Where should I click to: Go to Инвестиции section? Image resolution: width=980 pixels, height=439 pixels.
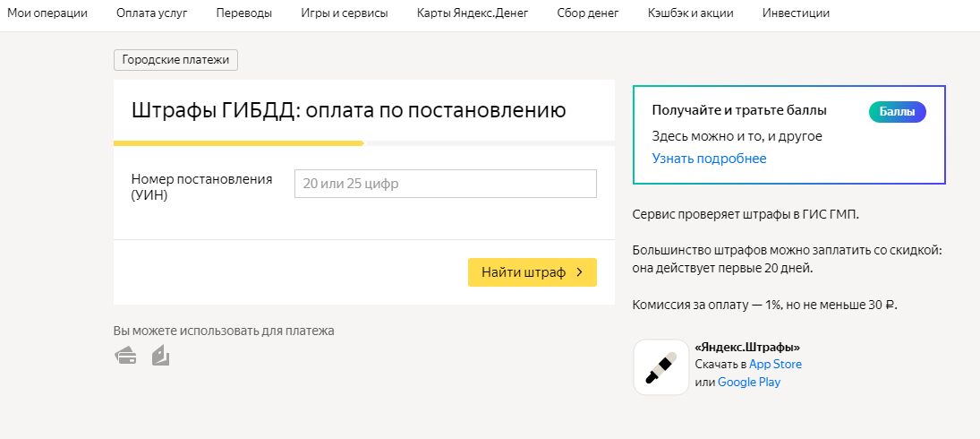point(797,13)
